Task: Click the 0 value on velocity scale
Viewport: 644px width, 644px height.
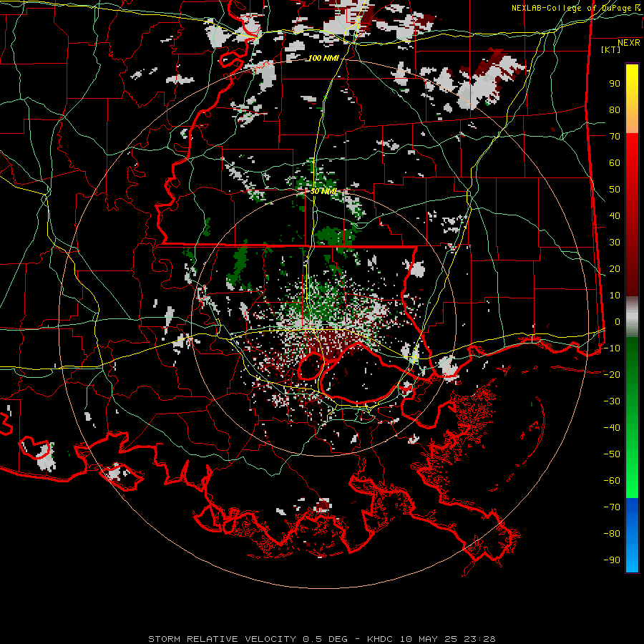Action: coord(618,322)
